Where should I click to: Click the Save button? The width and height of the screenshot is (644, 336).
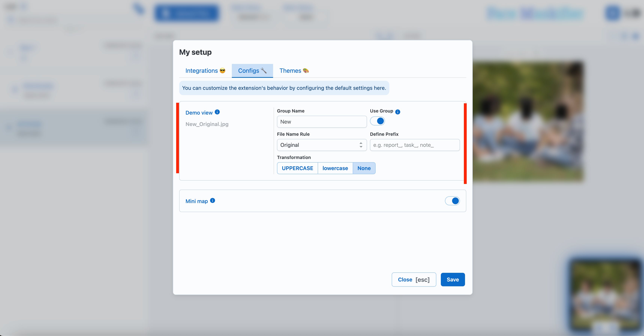(452, 279)
